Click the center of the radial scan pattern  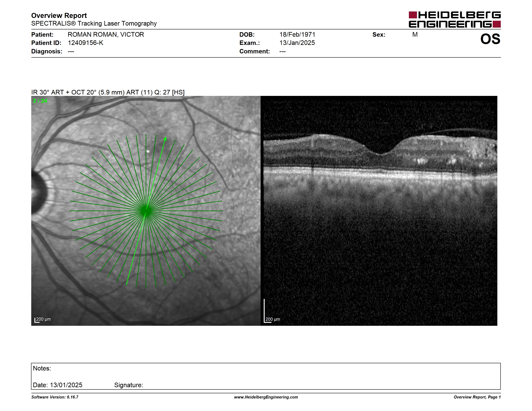[x=146, y=211]
